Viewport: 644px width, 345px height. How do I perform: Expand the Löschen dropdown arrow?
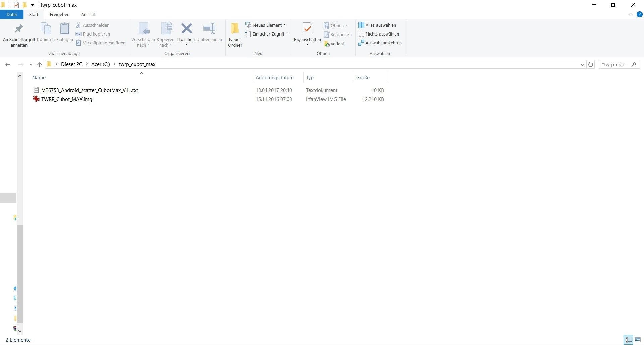coord(186,45)
